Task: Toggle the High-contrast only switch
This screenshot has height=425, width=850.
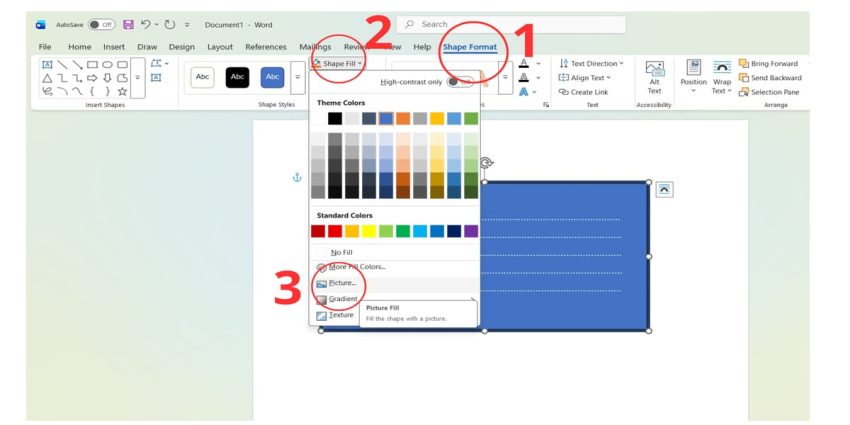Action: [x=460, y=82]
